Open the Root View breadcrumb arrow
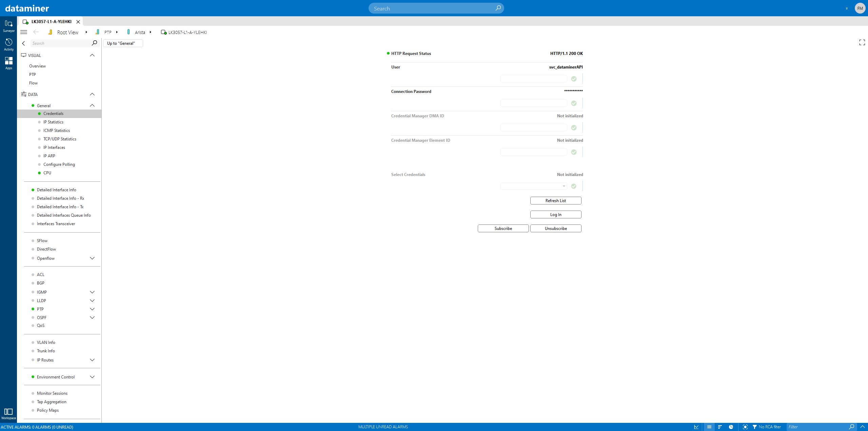This screenshot has height=431, width=868. click(x=86, y=32)
